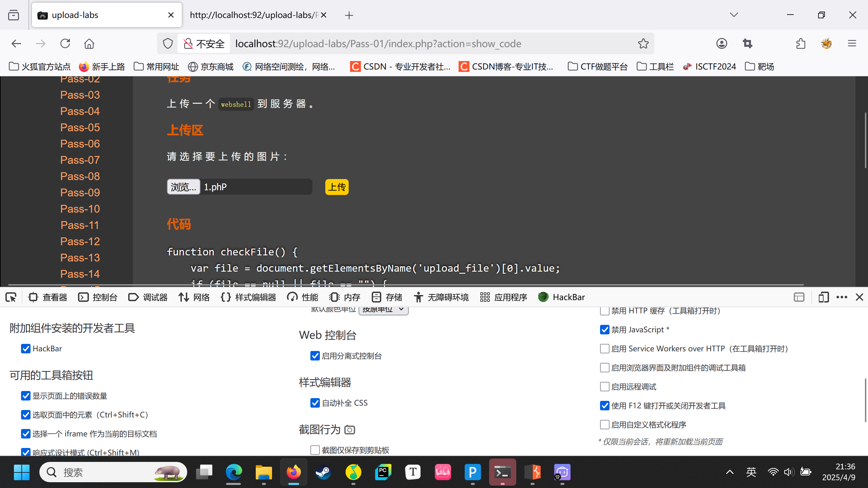Show hidden system tray icons chevron

[x=730, y=472]
